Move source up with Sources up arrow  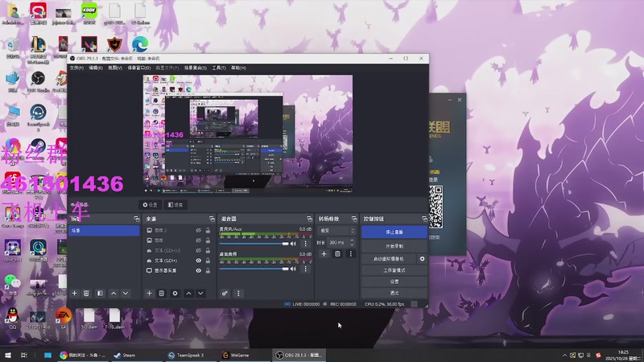188,294
